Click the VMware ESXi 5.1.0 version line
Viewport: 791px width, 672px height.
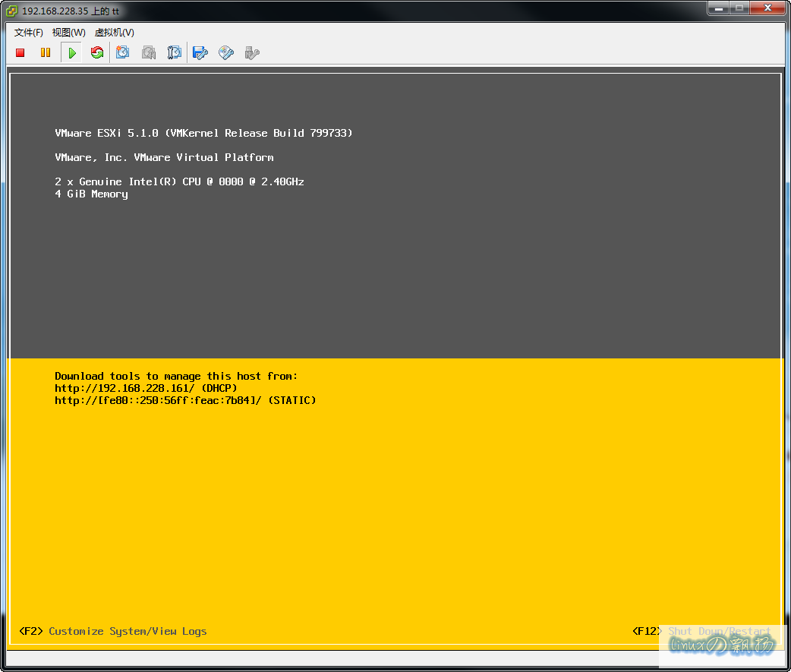tap(203, 133)
